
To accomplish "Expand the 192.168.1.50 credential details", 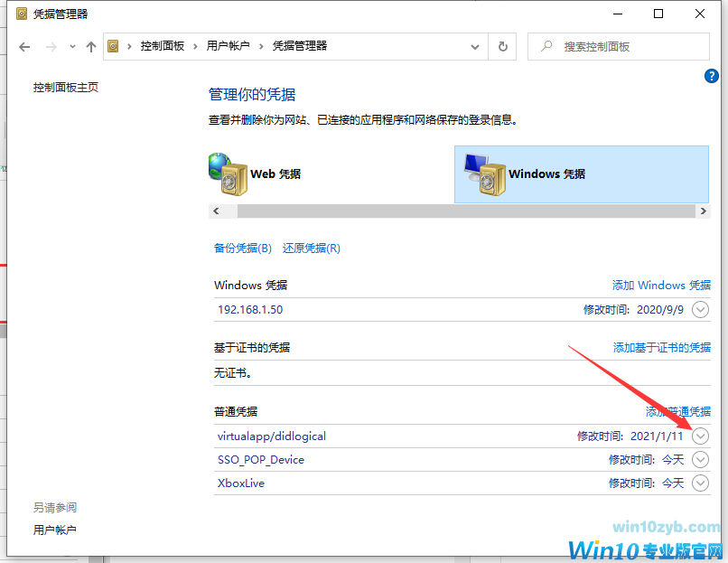I will pos(700,309).
